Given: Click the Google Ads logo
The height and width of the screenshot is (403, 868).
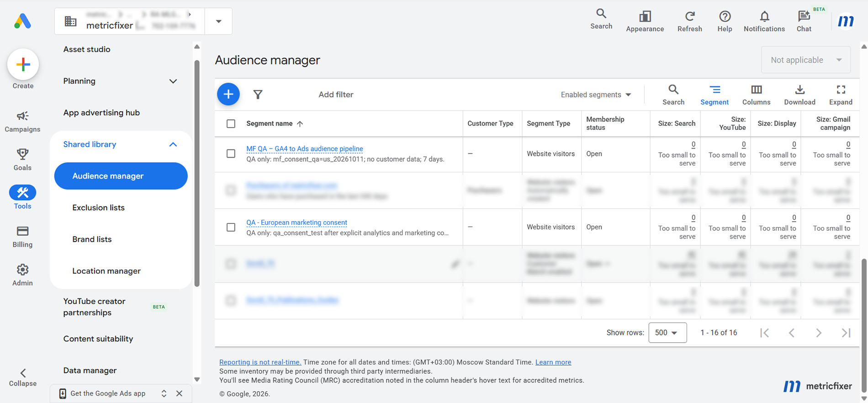Looking at the screenshot, I should [x=22, y=21].
